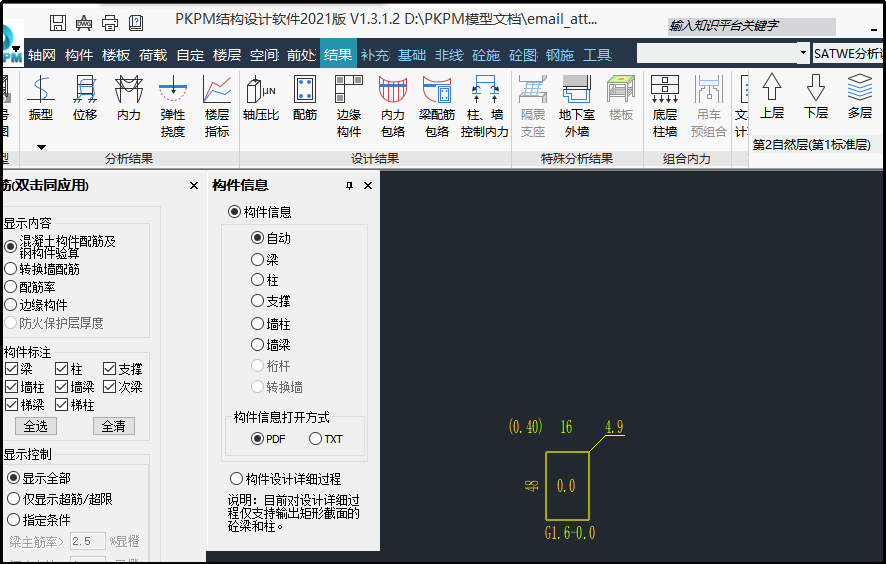Click the SATWE分析 module selector

pos(848,54)
